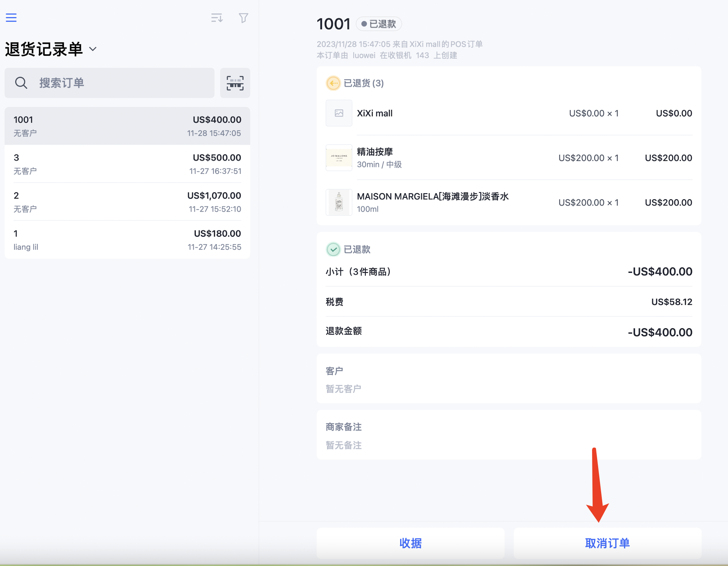The height and width of the screenshot is (566, 728).
Task: Click the 商家备注 label
Action: (x=344, y=427)
